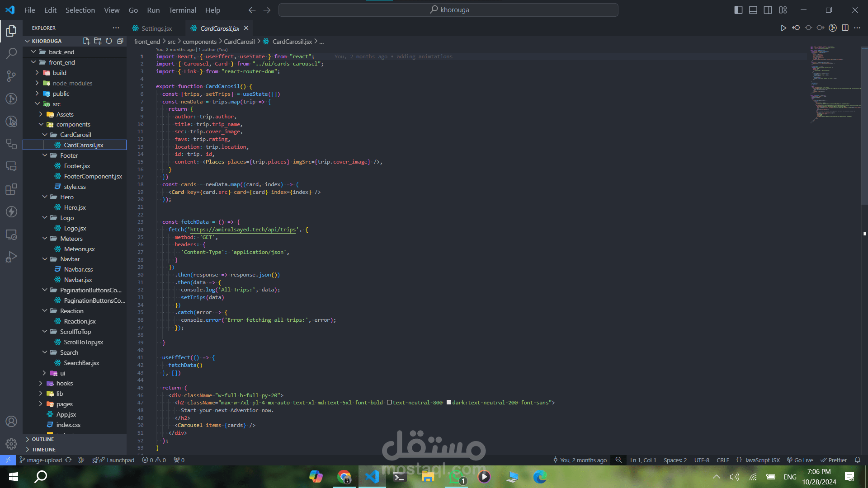This screenshot has width=868, height=488.
Task: Click New File icon in explorer header
Action: (x=86, y=41)
